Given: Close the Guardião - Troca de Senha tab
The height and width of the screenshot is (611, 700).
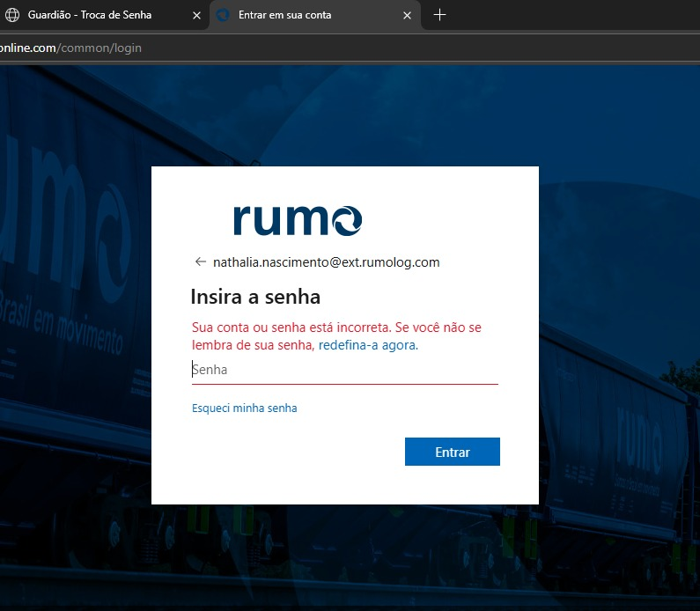Looking at the screenshot, I should (x=196, y=16).
